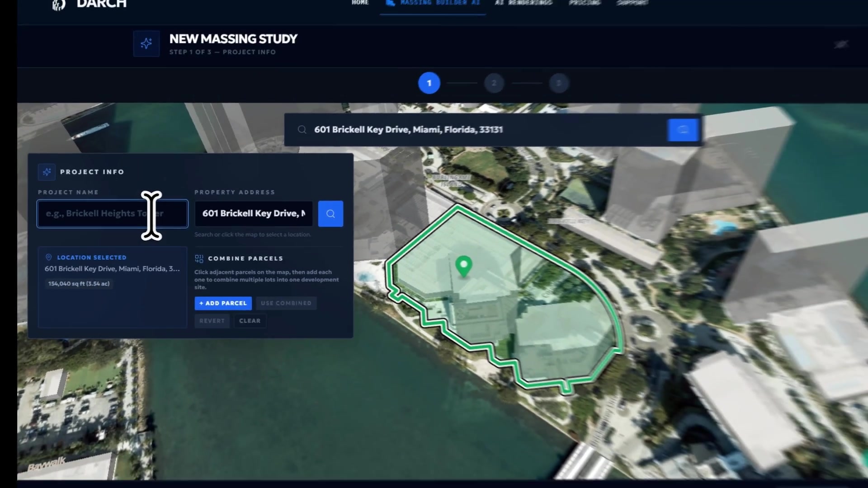868x488 pixels.
Task: Click the magnifier icon in the map search bar
Action: pos(302,130)
